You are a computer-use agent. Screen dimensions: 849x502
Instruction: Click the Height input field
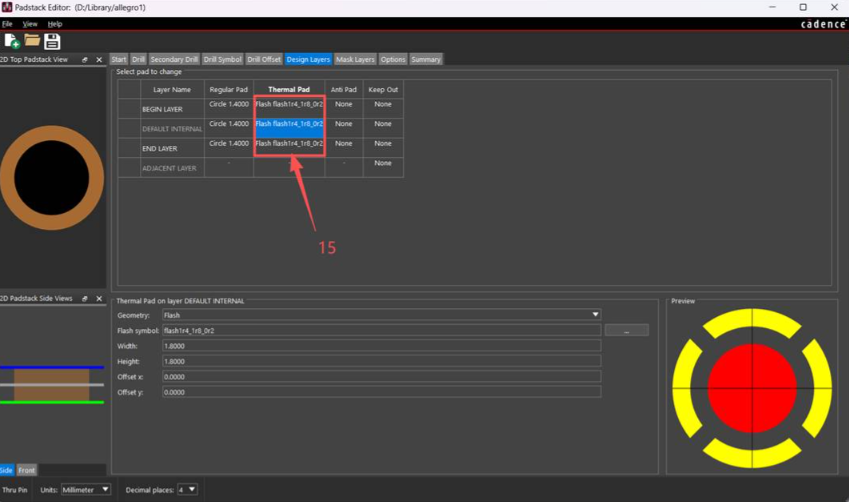(x=381, y=361)
